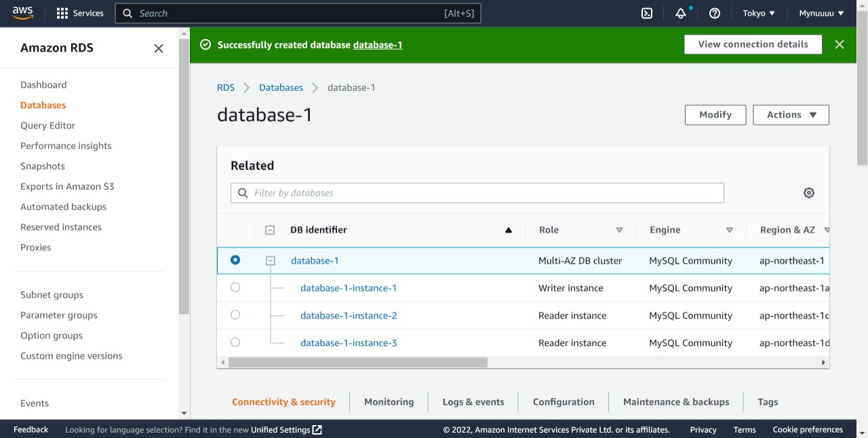Image resolution: width=868 pixels, height=438 pixels.
Task: Open Snapshots in sidebar
Action: 43,166
